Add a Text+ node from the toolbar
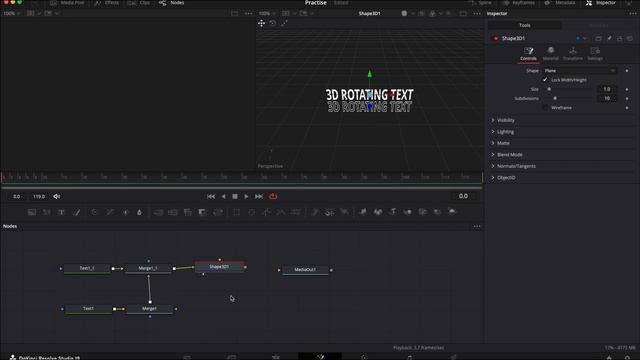 (61, 212)
